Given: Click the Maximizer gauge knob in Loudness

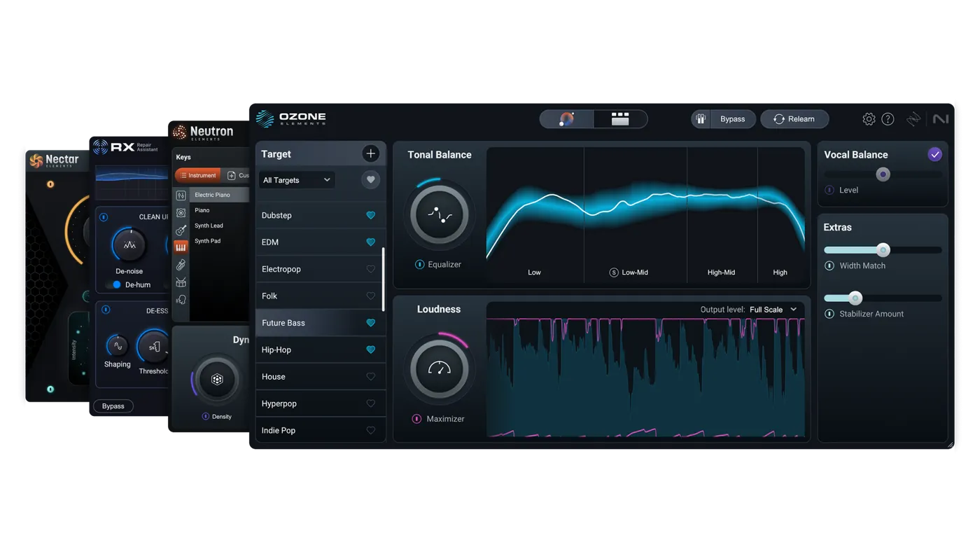Looking at the screenshot, I should pos(440,368).
